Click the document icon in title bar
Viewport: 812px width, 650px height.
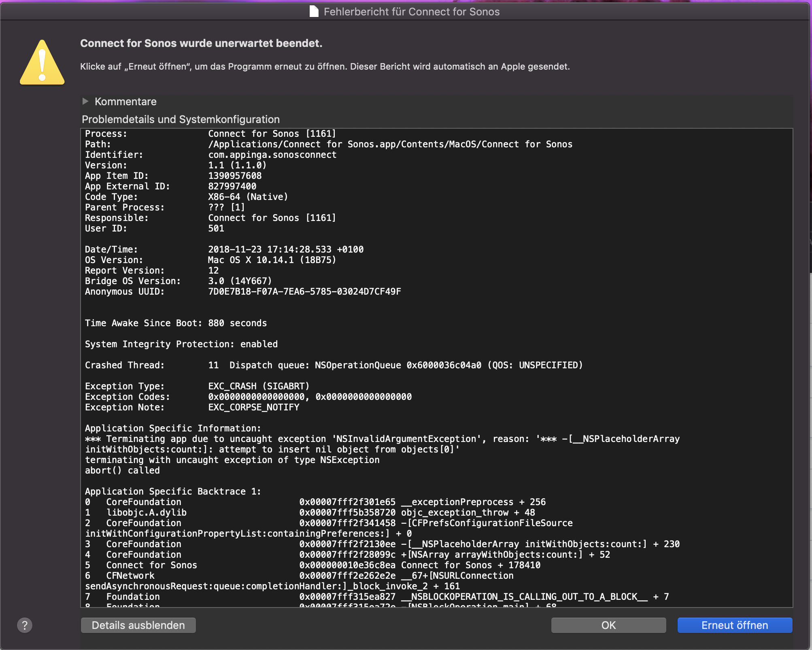(x=314, y=11)
